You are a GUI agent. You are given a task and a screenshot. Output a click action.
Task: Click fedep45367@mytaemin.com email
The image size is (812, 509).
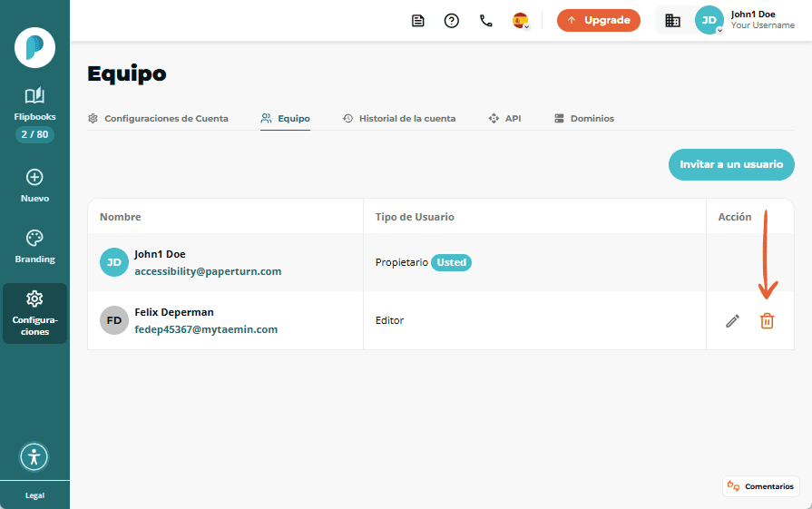[x=206, y=329]
